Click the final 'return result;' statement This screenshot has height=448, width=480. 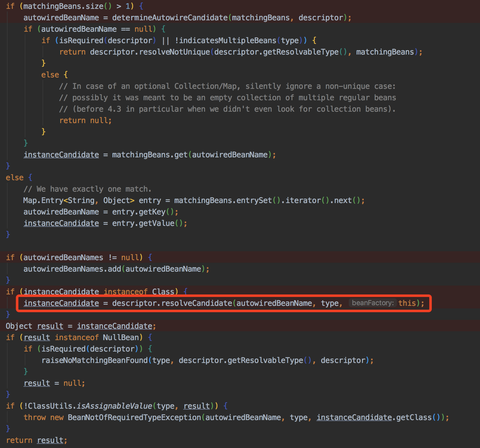36,440
